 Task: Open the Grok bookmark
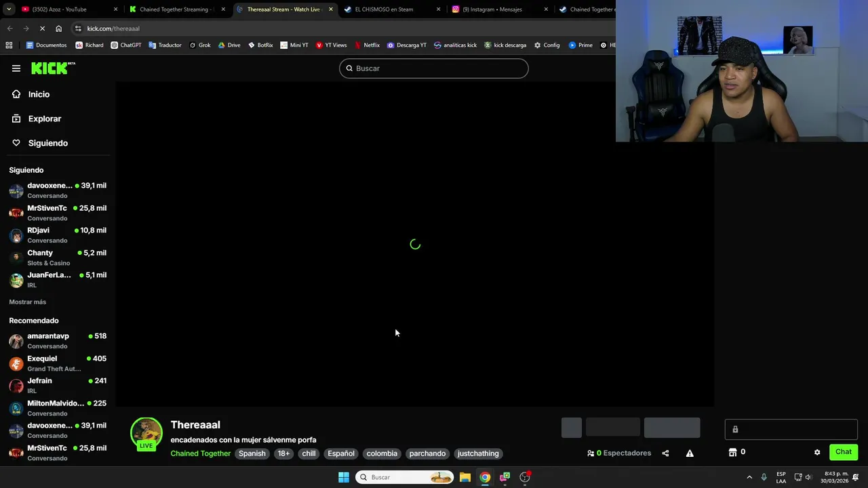200,45
